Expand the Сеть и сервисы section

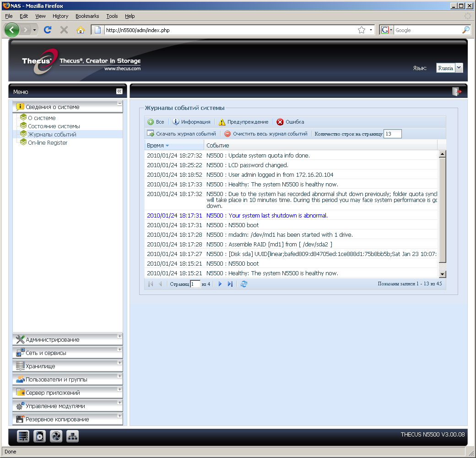click(119, 349)
